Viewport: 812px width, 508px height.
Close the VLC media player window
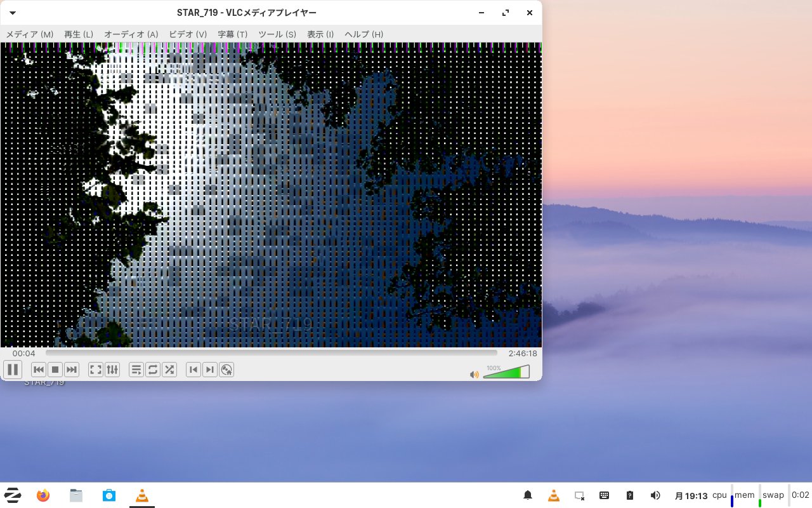click(530, 13)
